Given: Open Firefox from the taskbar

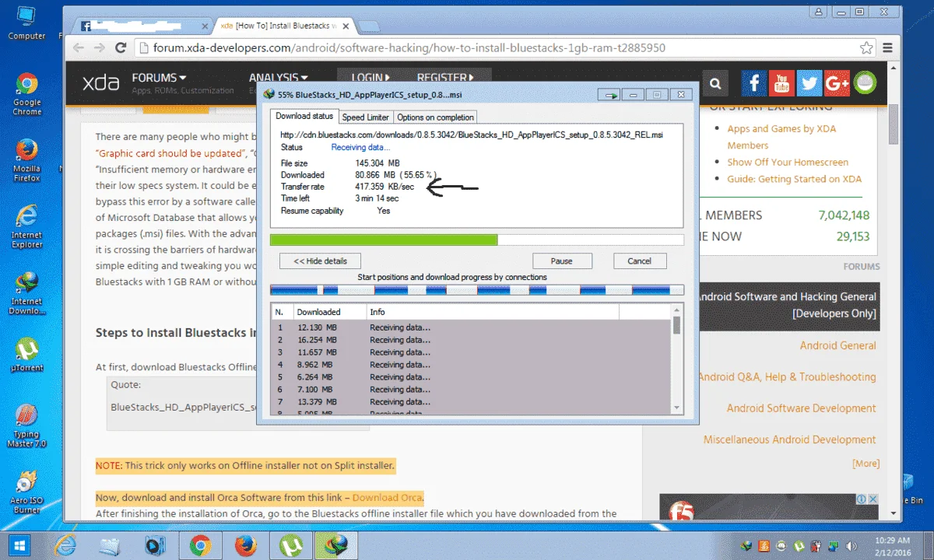Looking at the screenshot, I should (x=245, y=546).
